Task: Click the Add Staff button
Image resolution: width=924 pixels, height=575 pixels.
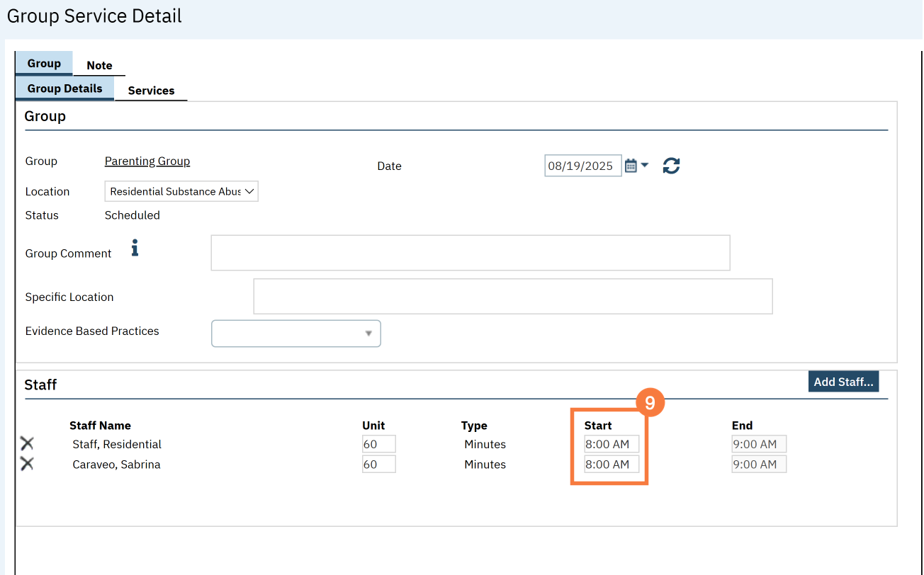Action: click(843, 382)
